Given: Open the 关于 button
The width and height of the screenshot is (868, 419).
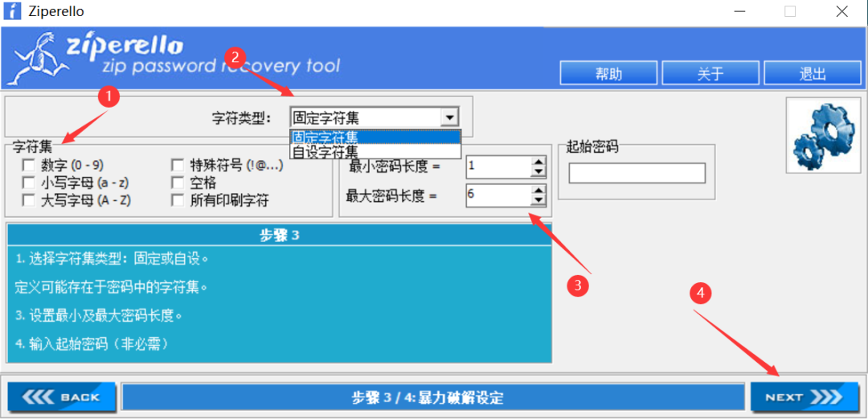Looking at the screenshot, I should click(710, 74).
